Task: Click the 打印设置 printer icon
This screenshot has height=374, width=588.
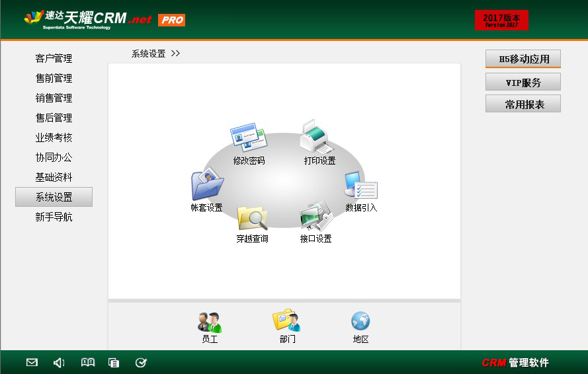Action: point(315,137)
